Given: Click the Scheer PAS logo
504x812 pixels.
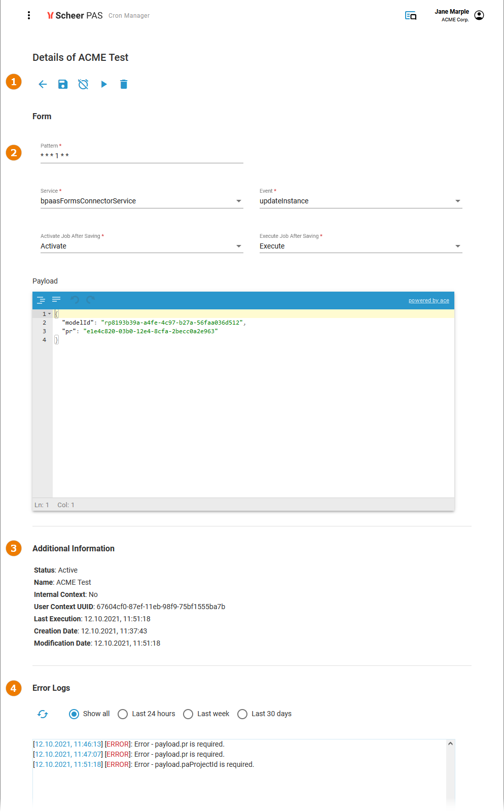Looking at the screenshot, I should pos(75,16).
